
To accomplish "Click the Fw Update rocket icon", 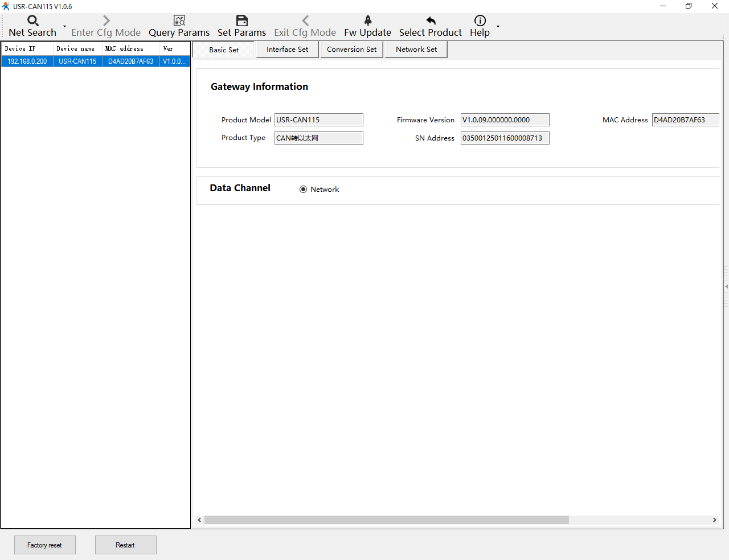I will coord(368,21).
